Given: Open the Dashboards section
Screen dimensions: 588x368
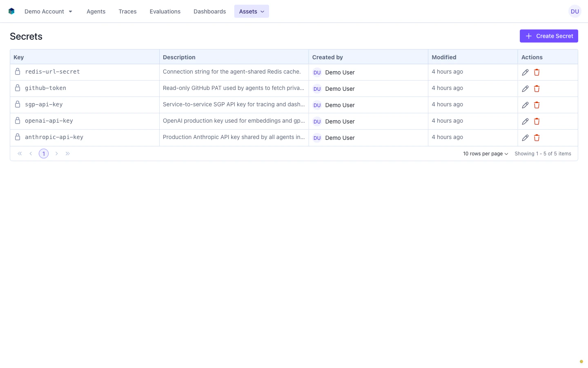Looking at the screenshot, I should [209, 11].
